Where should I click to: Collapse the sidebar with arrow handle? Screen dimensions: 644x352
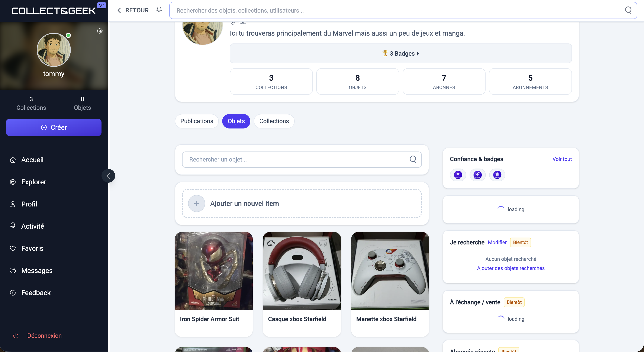[x=108, y=176]
